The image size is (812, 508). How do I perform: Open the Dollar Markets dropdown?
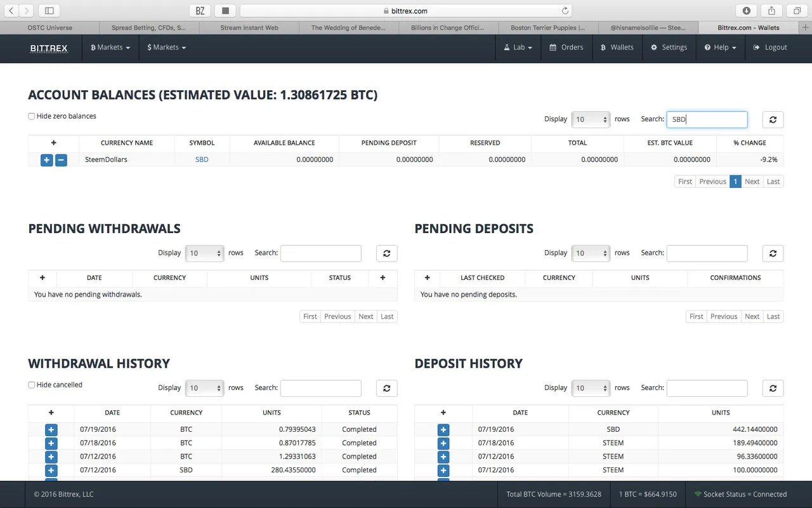point(166,48)
